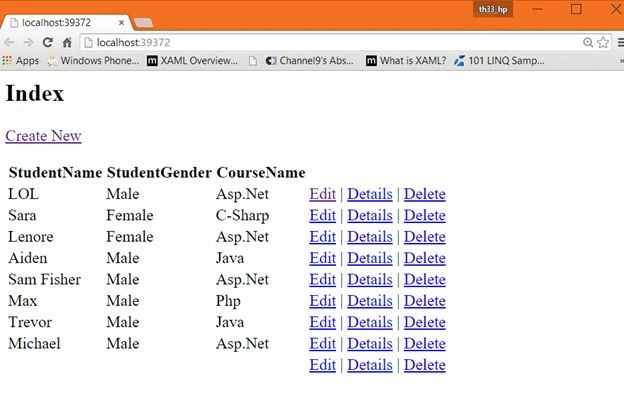
Task: Select the Sam Fisher name cell
Action: click(45, 280)
